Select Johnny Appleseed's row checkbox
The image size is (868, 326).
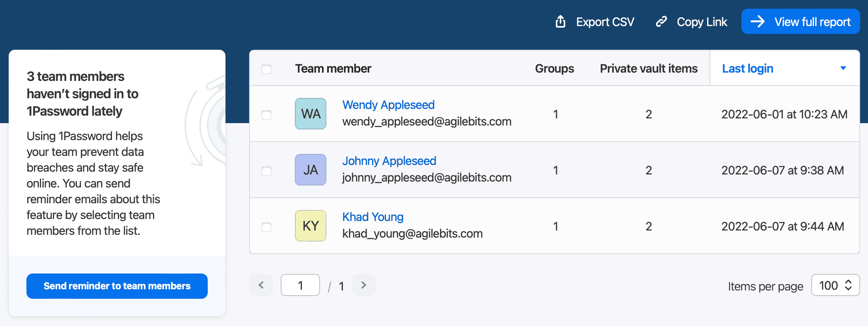point(266,171)
